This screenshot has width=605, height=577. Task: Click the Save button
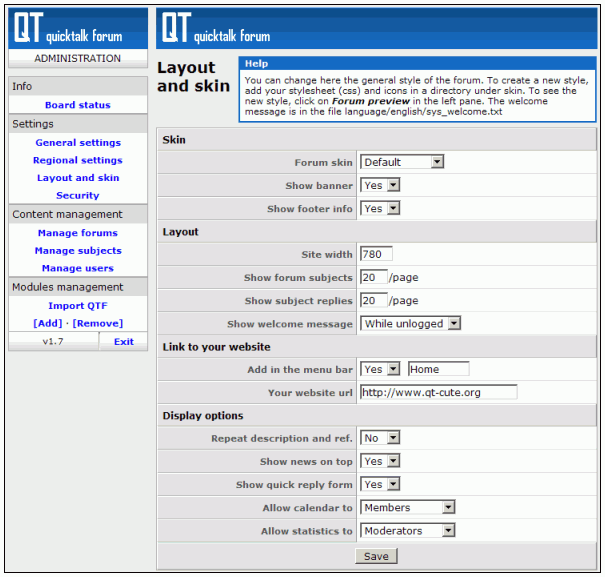(376, 556)
